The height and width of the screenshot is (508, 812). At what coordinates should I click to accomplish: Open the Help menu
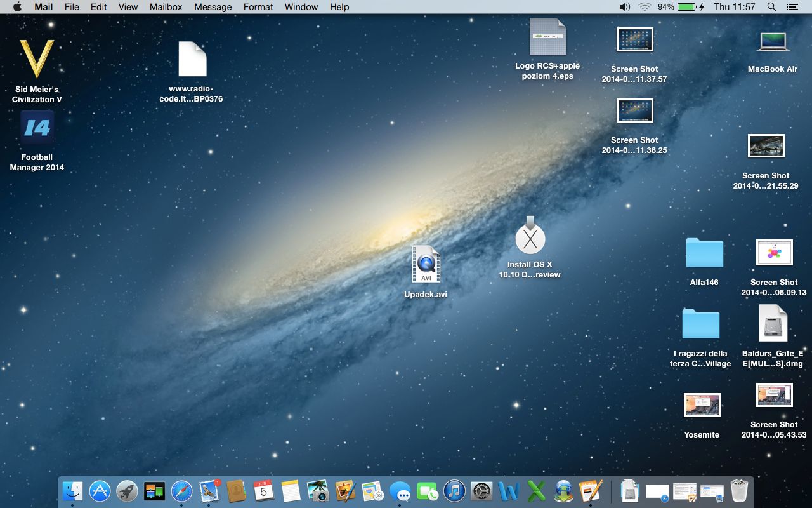[339, 7]
